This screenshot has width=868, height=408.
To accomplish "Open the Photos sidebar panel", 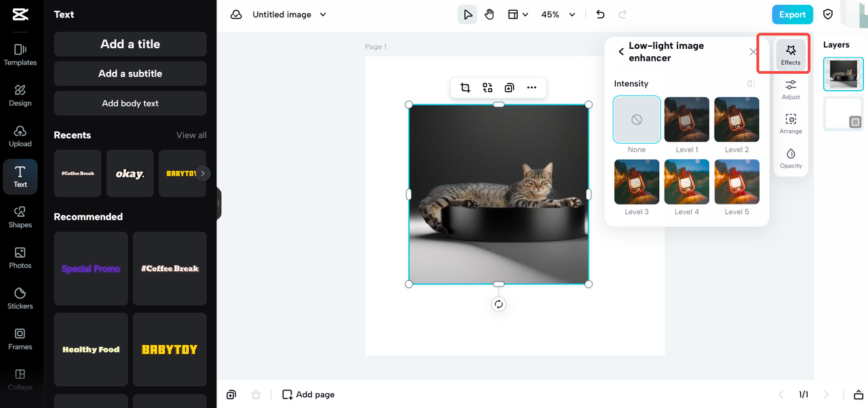I will 20,258.
